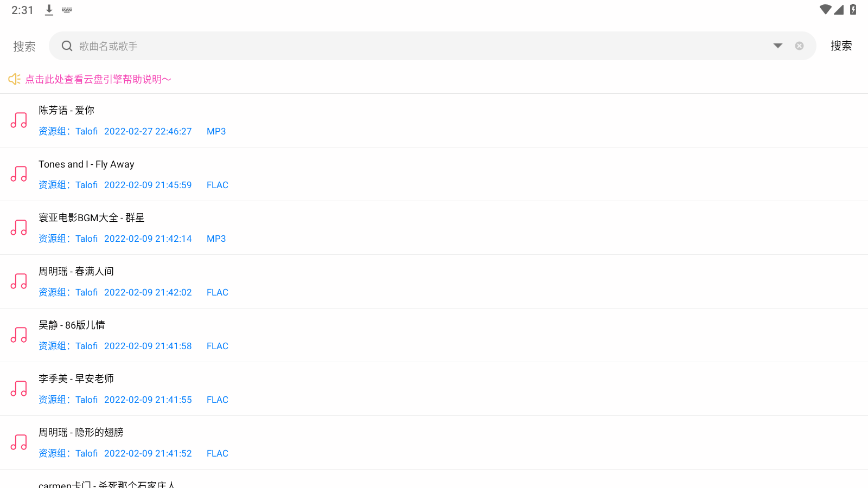Image resolution: width=868 pixels, height=488 pixels.
Task: Tap the yellow speaker announcement icon
Action: click(14, 79)
